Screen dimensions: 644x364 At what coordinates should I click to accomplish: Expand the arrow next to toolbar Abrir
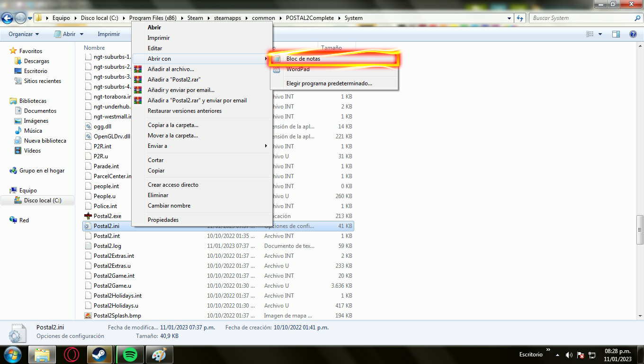tap(81, 34)
